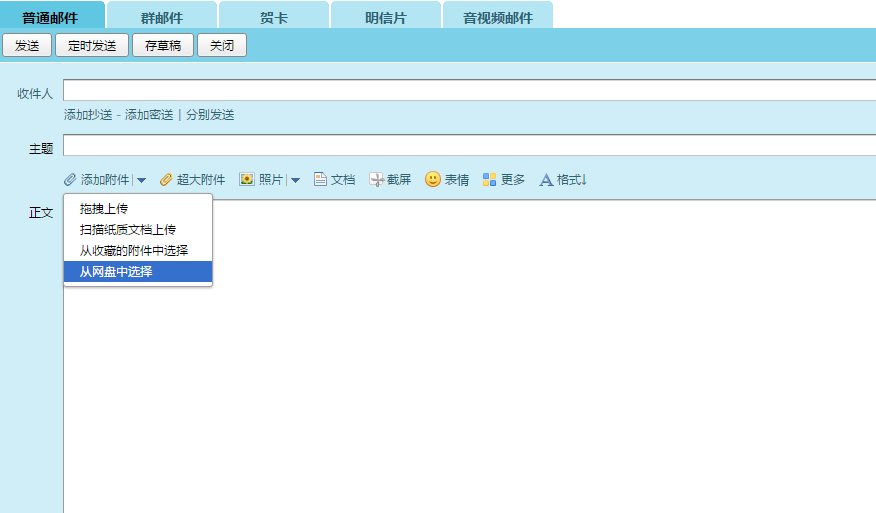Click the 添加密送 link
This screenshot has width=876, height=513.
tap(149, 115)
